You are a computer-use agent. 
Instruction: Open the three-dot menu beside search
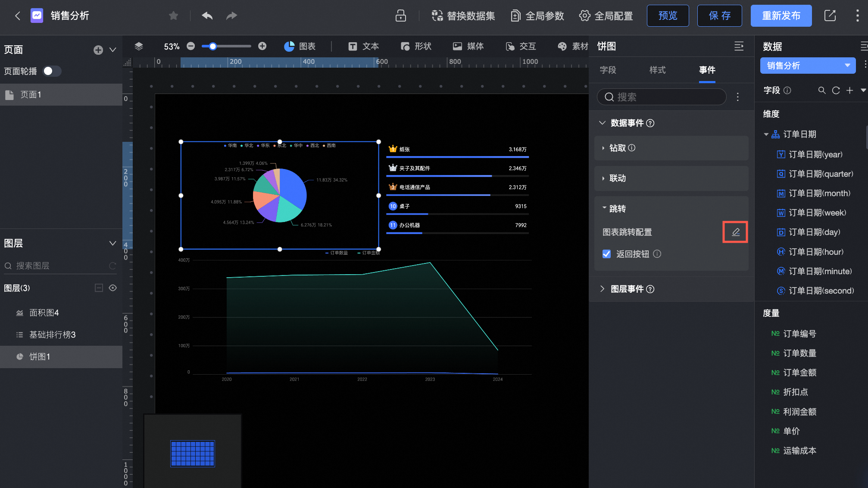click(738, 97)
